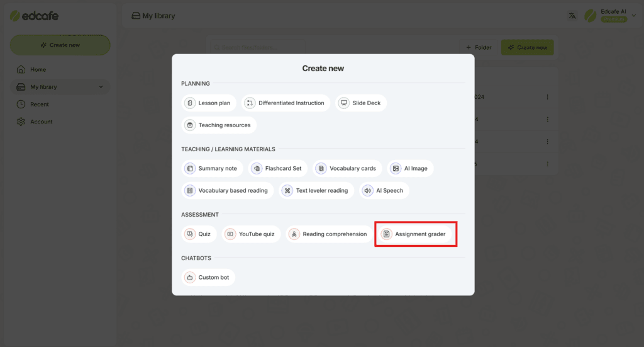This screenshot has height=347, width=644.
Task: Expand the My library sidebar chevron
Action: coord(101,87)
